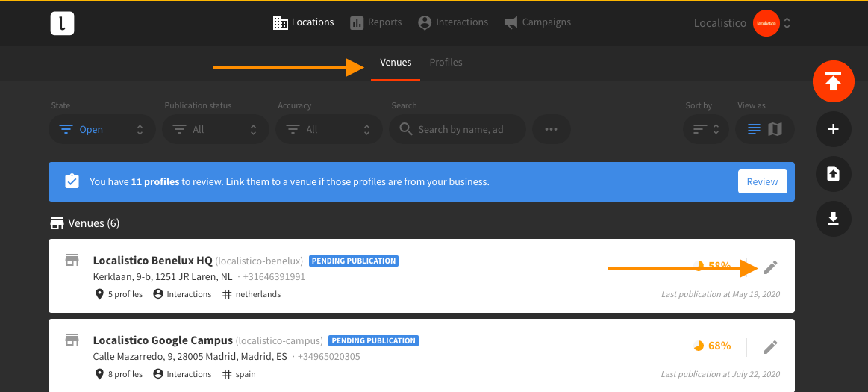Open the Interactions section

click(453, 22)
